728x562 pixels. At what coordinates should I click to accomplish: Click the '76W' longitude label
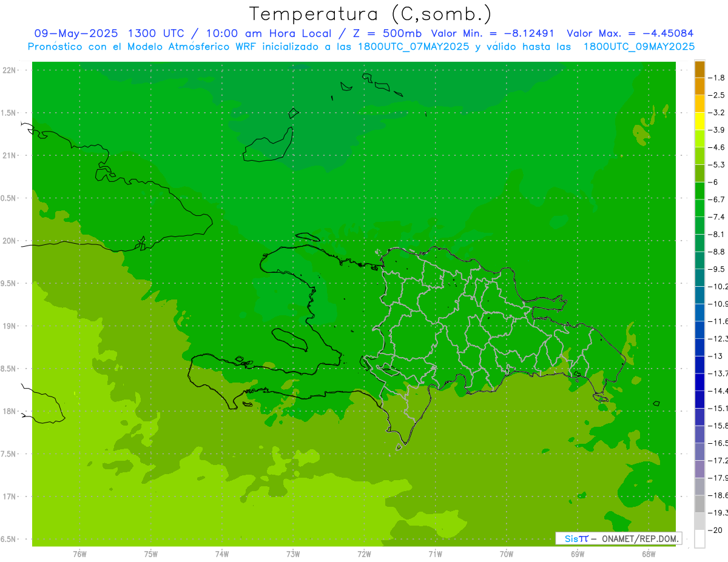click(79, 554)
